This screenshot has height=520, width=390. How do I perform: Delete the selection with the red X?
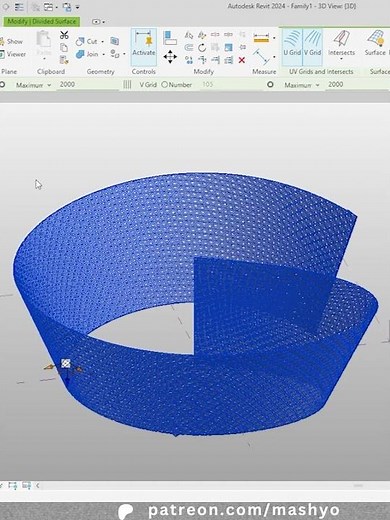tap(242, 60)
